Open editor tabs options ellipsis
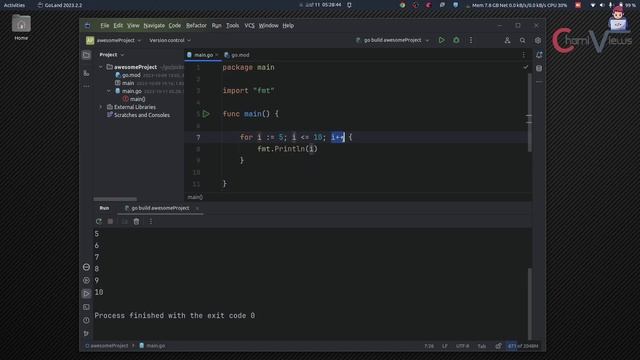640x360 pixels. coord(524,55)
